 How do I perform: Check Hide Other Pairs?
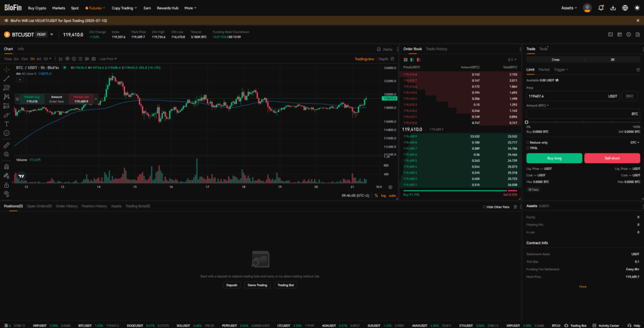click(x=484, y=207)
